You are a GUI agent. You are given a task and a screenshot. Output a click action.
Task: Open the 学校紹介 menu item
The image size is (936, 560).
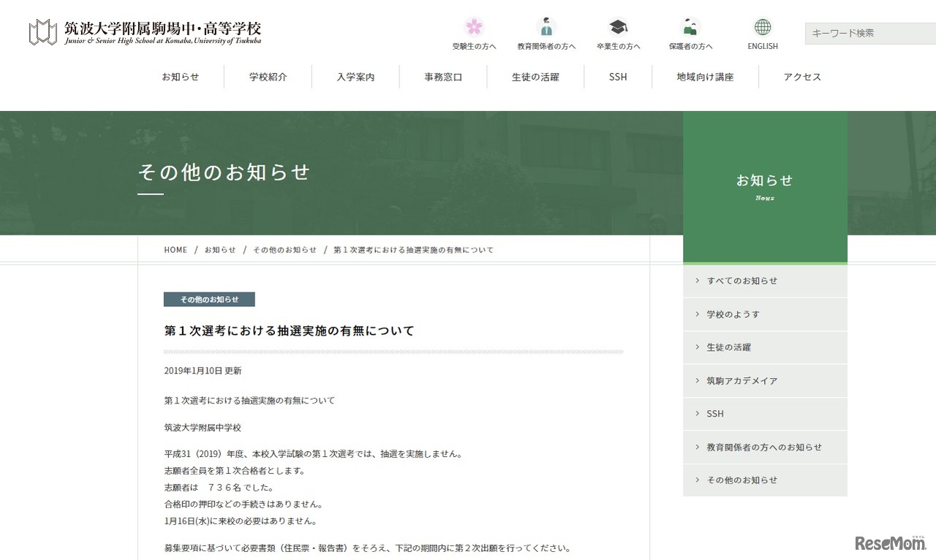click(268, 77)
